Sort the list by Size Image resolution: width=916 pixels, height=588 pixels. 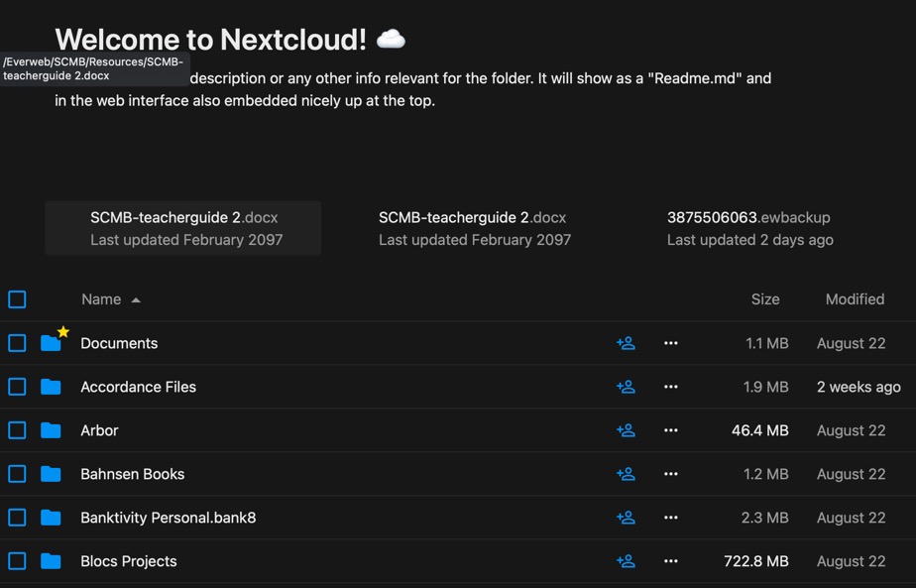[765, 299]
